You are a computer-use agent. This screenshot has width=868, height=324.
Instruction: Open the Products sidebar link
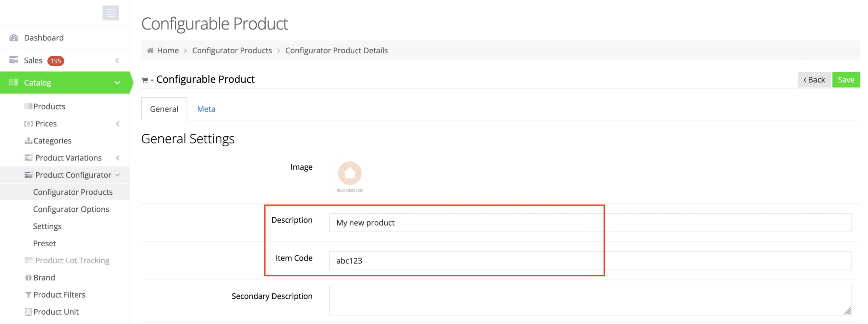coord(49,107)
